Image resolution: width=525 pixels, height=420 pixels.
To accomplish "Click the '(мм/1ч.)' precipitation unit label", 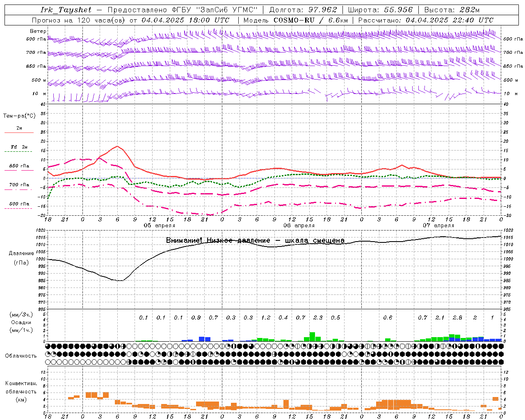I will point(21,330).
